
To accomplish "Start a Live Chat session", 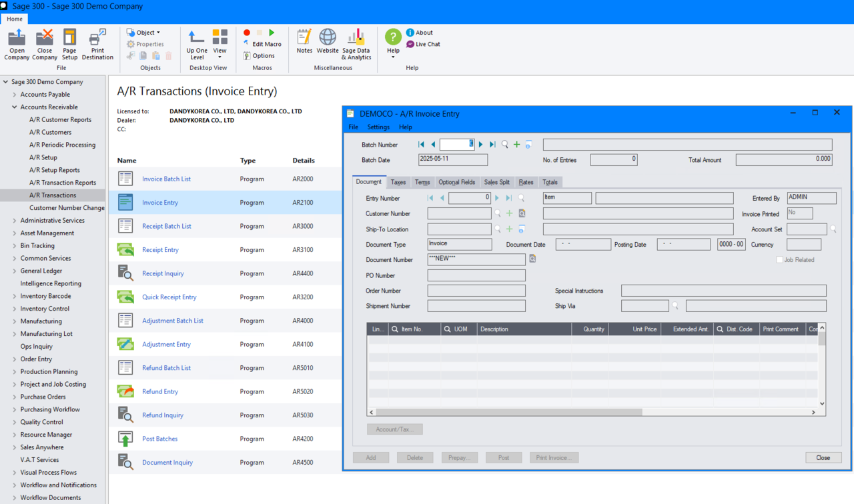I will [423, 44].
